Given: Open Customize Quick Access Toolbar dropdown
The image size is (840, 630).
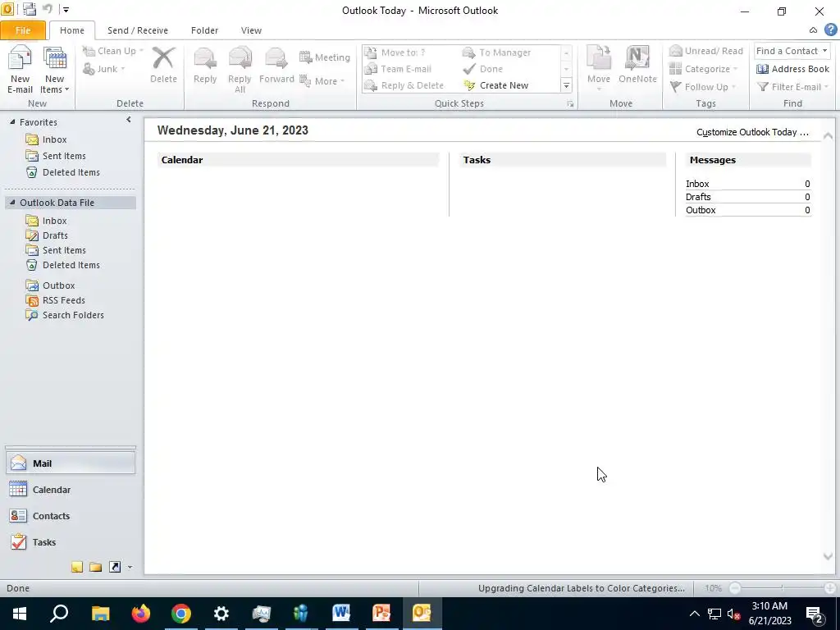Looking at the screenshot, I should (66, 9).
